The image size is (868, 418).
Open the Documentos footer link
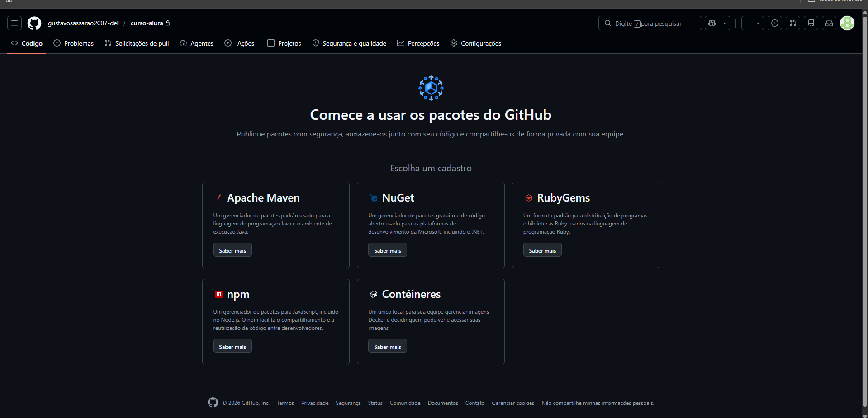(x=443, y=403)
